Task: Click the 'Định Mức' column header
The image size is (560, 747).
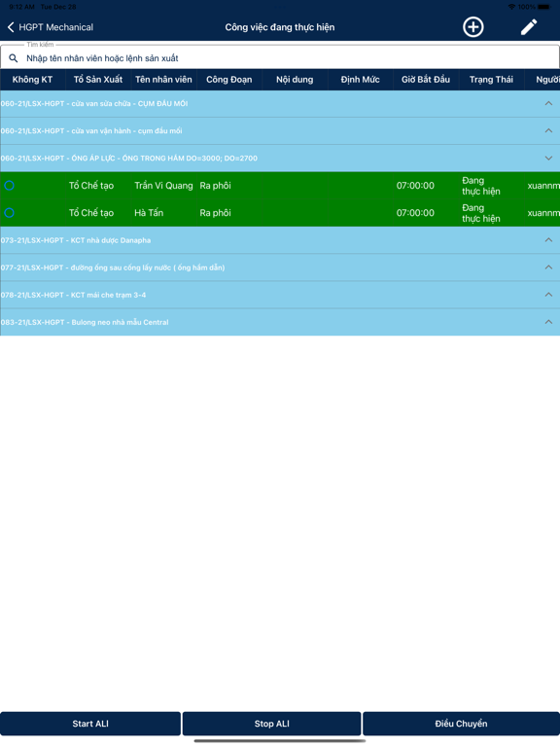Action: (x=360, y=80)
